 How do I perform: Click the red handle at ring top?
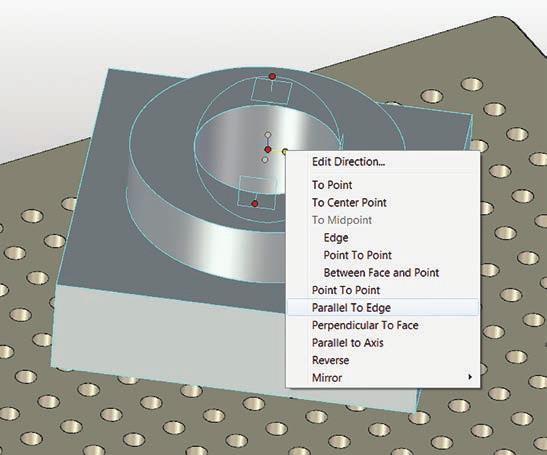[x=272, y=76]
